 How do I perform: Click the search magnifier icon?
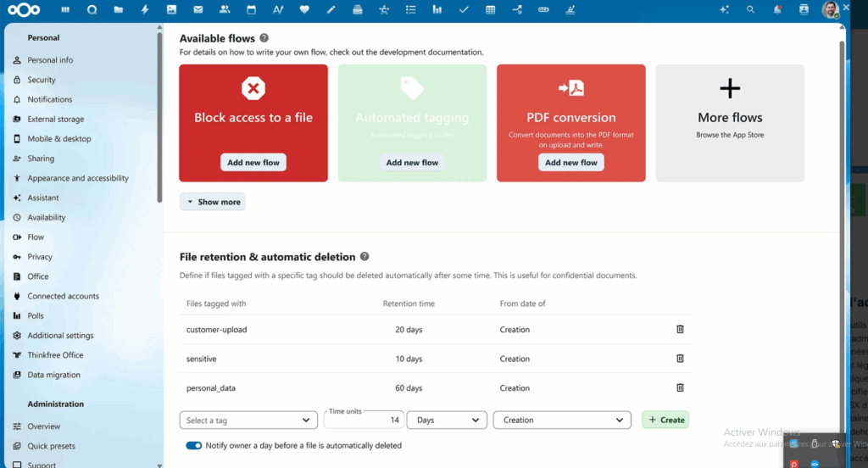point(750,9)
